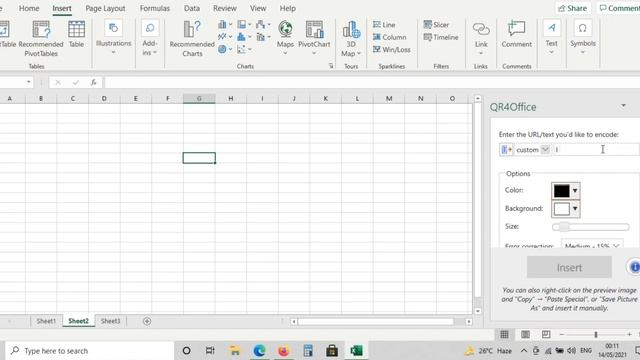
Task: Open the Charts dialog launcher
Action: (x=331, y=66)
